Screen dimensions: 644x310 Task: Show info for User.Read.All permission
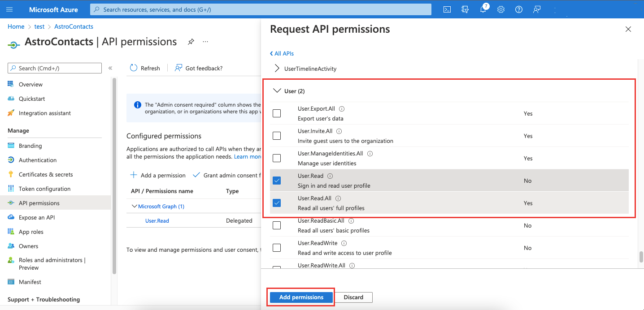point(338,198)
